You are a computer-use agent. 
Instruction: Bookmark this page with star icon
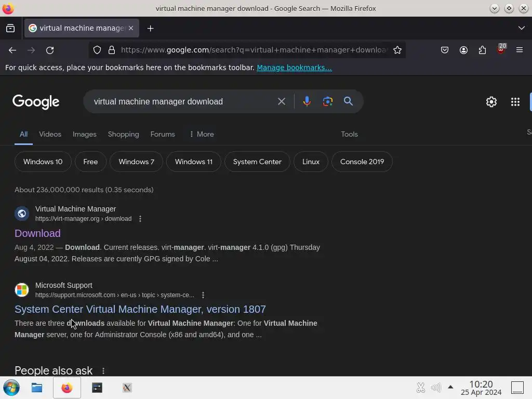click(397, 50)
